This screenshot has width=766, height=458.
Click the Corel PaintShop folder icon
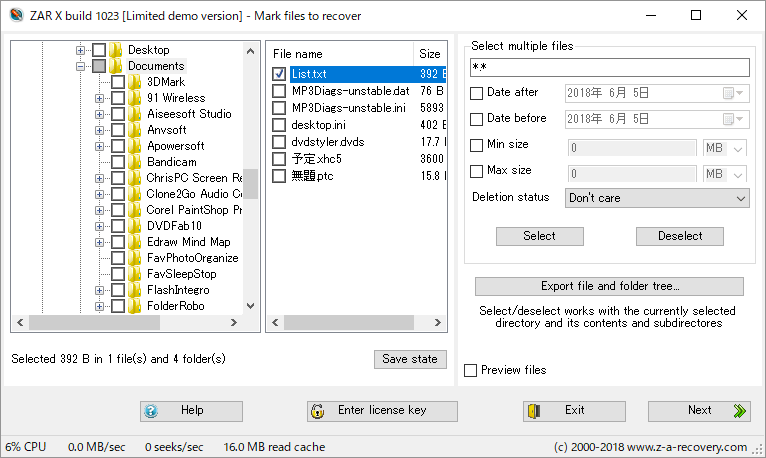[135, 210]
